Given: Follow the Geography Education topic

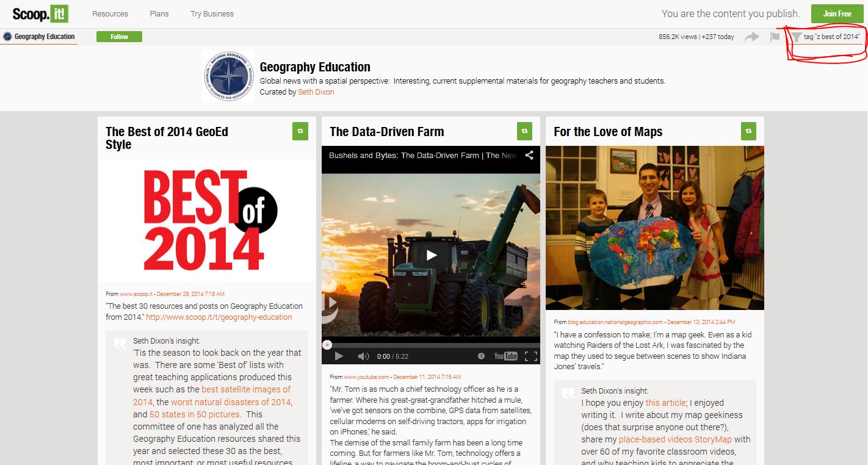Looking at the screenshot, I should pos(119,37).
